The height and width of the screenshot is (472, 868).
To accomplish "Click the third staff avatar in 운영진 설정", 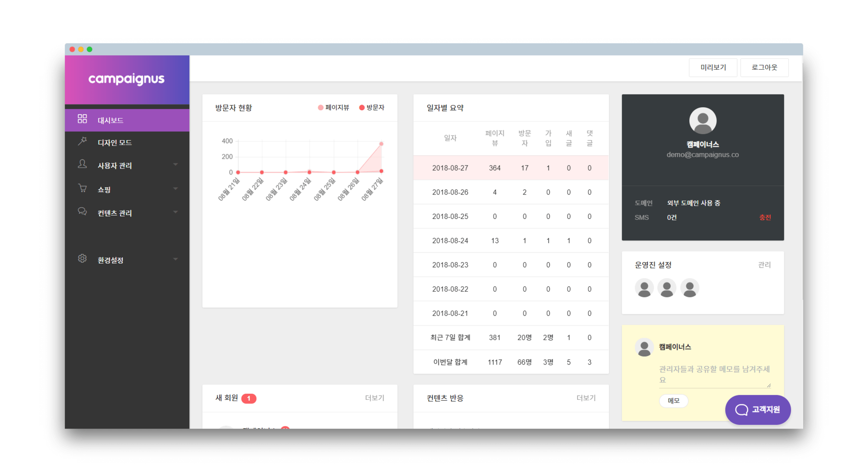I will point(689,288).
